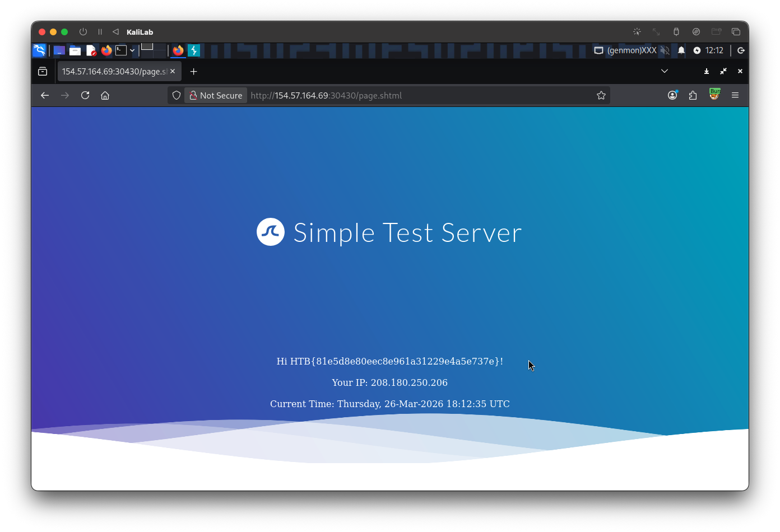Toggle muted volume in system tray
Viewport: 780px width, 532px height.
pos(665,50)
